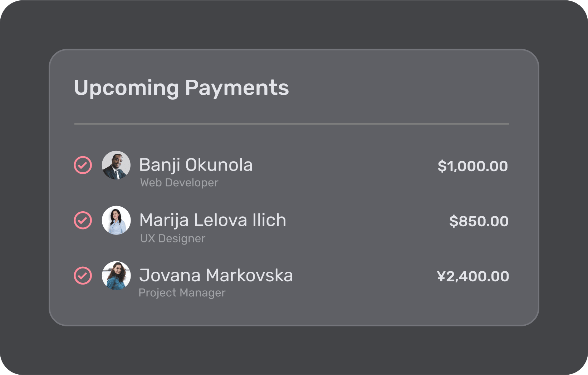Toggle the check circle beside Jovana Markovska

83,276
